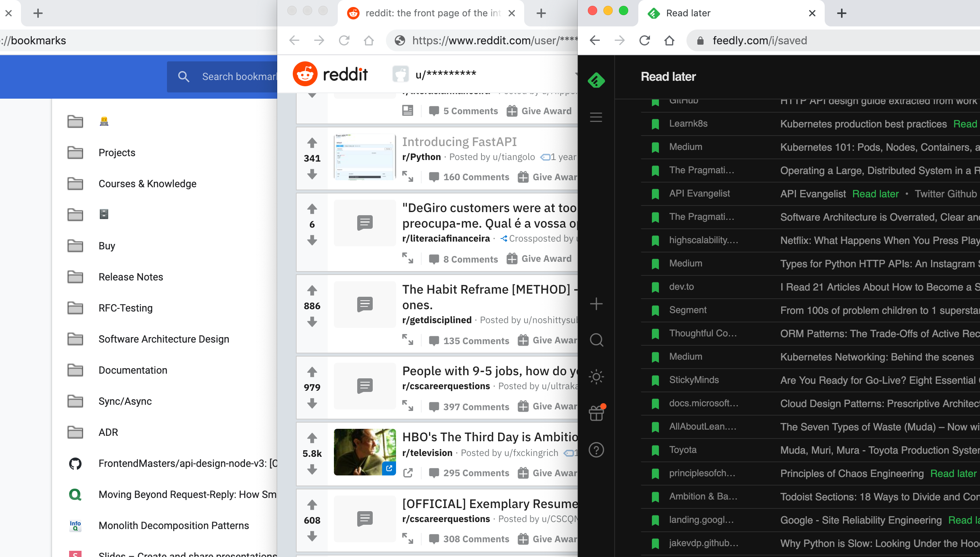The width and height of the screenshot is (980, 557).
Task: Toggle Feedly theme with sun icon
Action: (596, 377)
